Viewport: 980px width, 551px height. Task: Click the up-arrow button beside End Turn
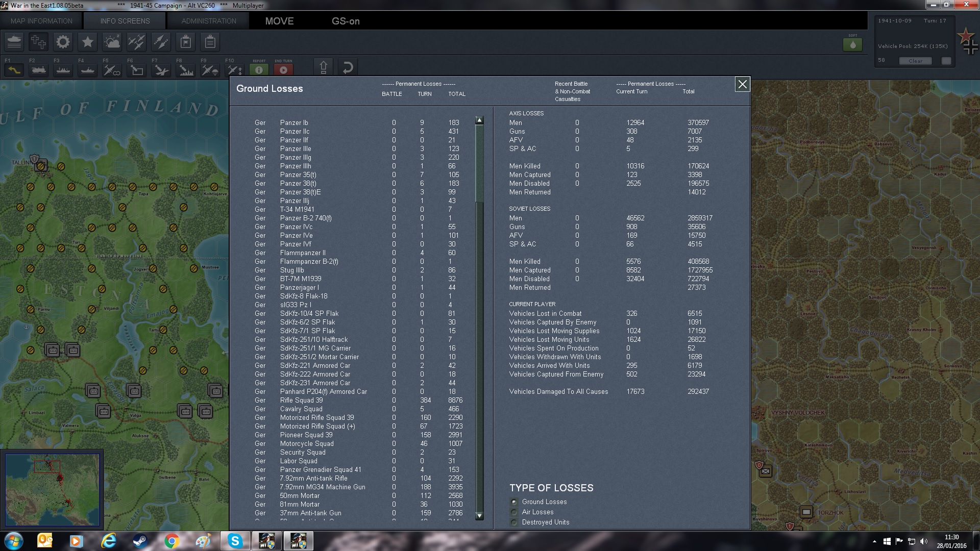click(x=323, y=67)
